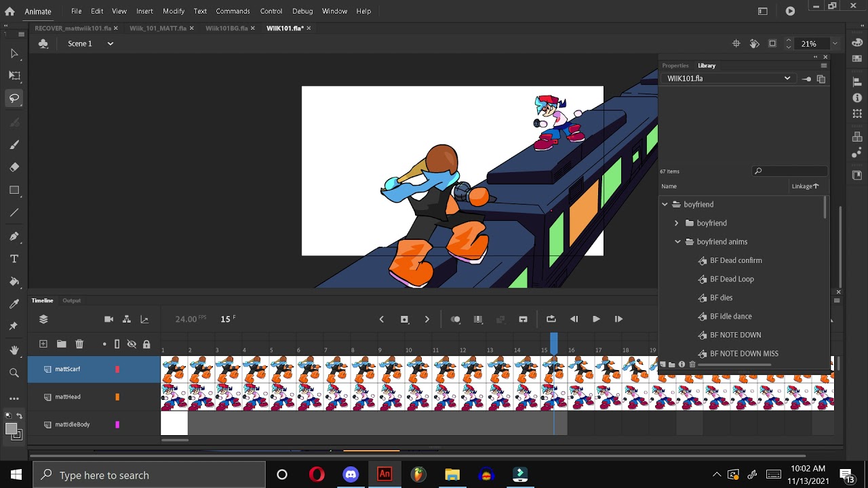Select the Hand tool

coord(14,350)
